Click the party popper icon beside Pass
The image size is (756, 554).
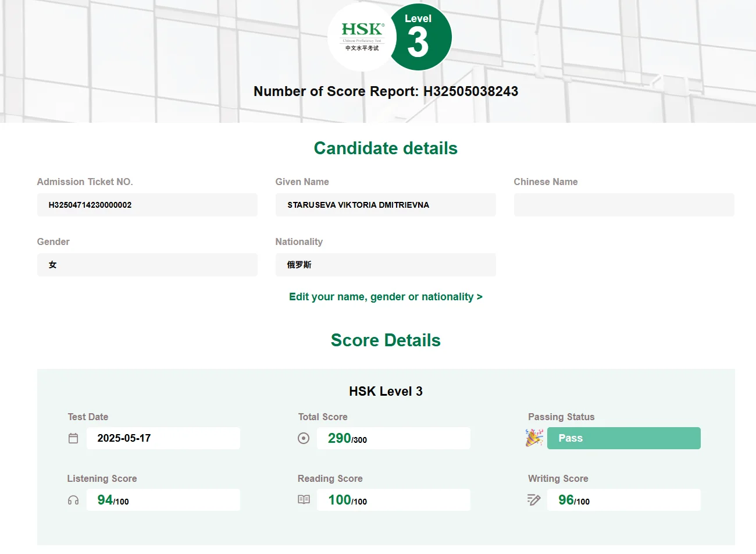[534, 438]
